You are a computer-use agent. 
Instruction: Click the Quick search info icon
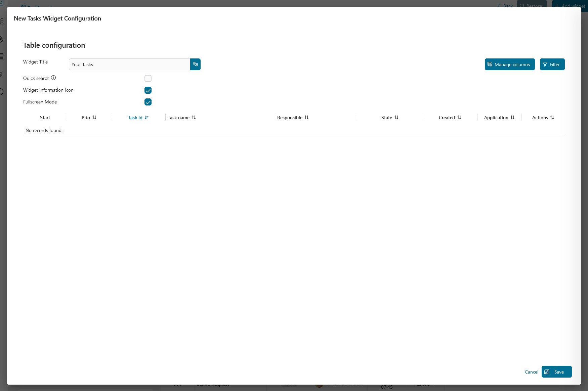(53, 78)
